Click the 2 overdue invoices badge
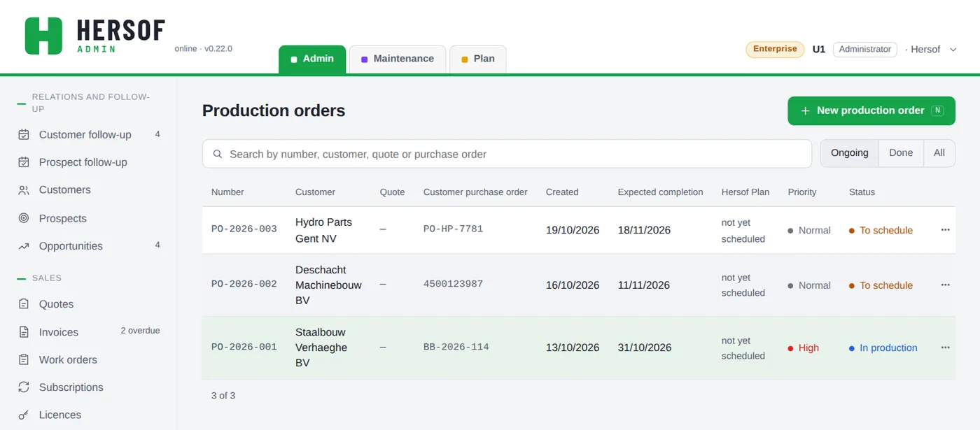 [140, 331]
